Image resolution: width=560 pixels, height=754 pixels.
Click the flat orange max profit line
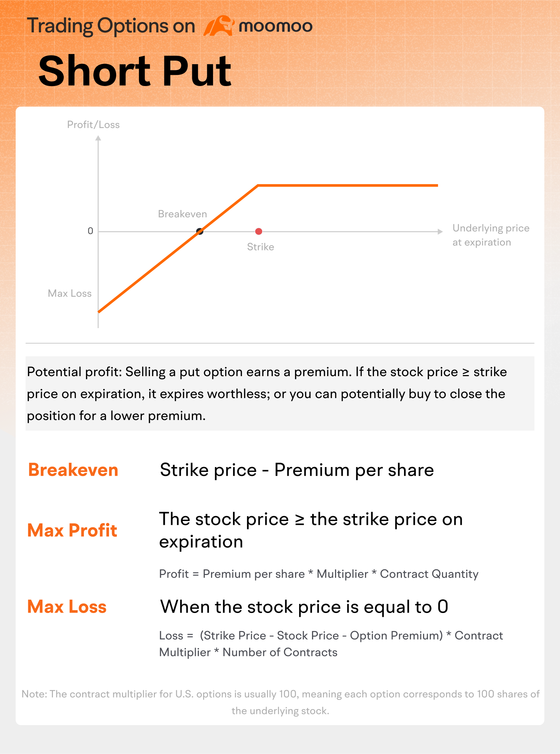(348, 186)
